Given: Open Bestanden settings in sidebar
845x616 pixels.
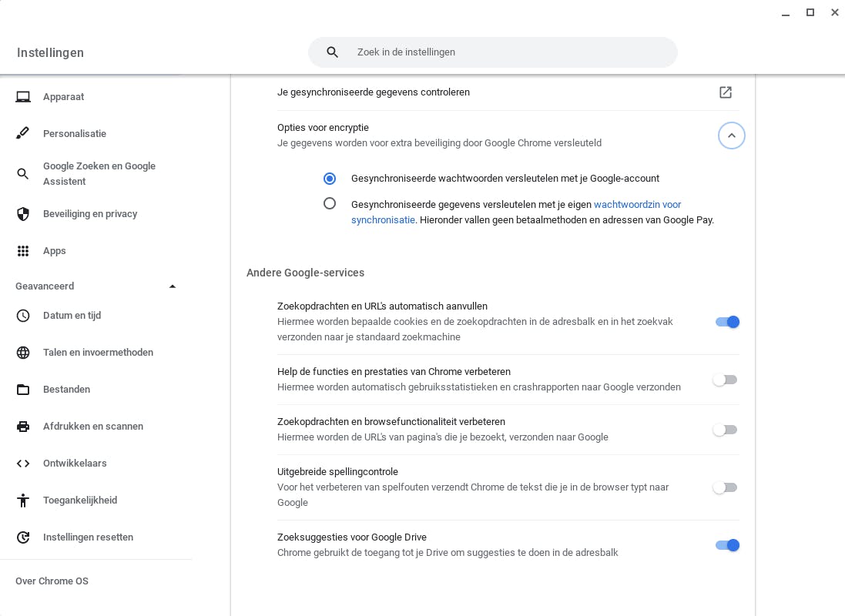Looking at the screenshot, I should (x=66, y=390).
